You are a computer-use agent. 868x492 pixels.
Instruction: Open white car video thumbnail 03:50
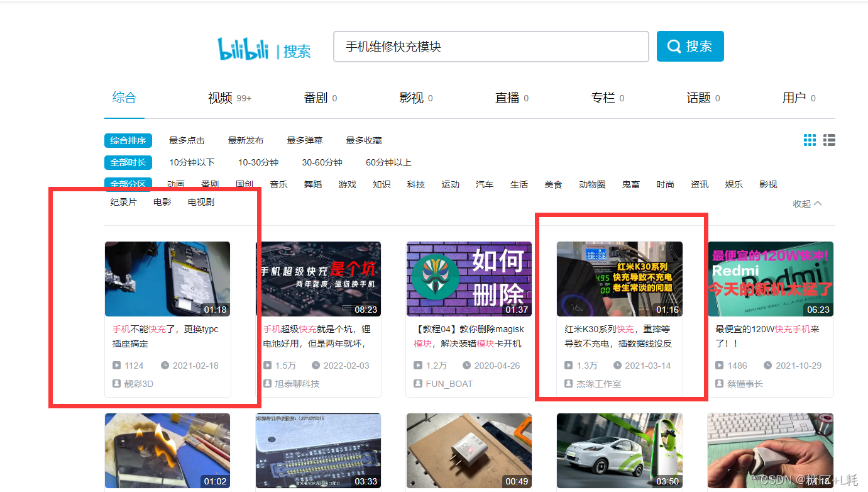click(x=620, y=451)
